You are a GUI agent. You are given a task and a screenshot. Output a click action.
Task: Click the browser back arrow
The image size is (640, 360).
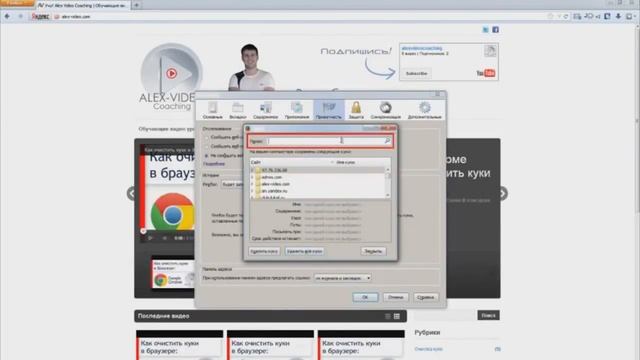7,16
